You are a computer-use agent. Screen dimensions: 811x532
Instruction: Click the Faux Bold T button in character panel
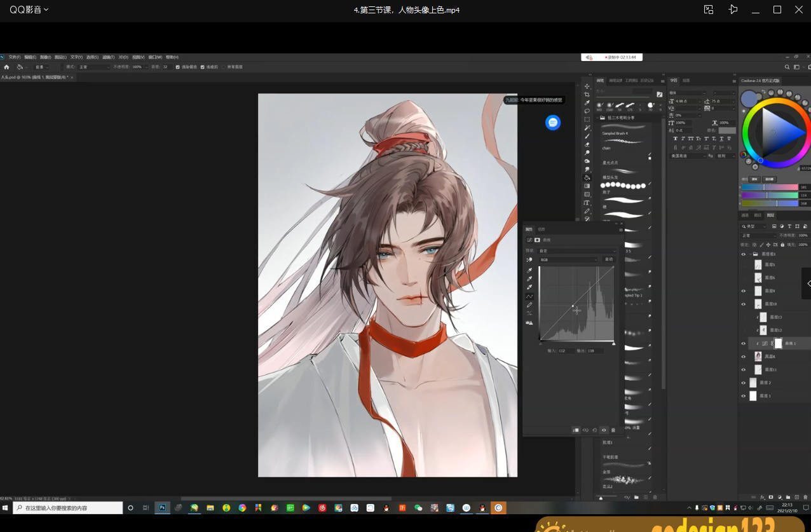[x=676, y=139]
